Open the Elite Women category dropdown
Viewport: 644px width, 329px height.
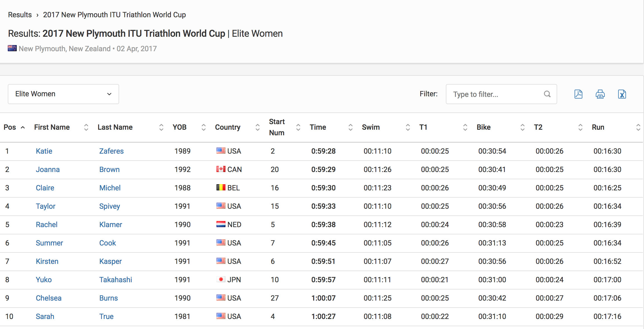click(63, 94)
